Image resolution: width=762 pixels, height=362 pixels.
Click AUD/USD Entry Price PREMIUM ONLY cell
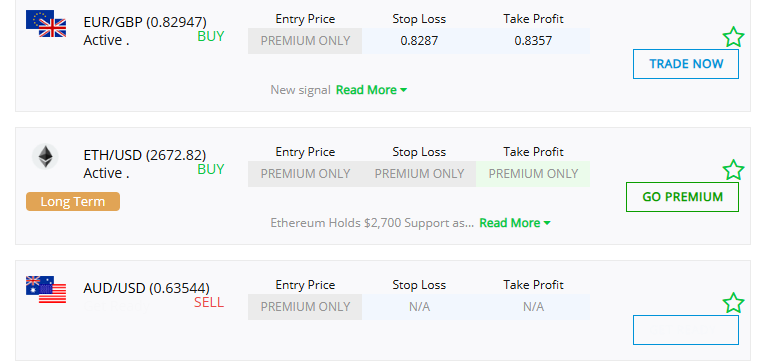tap(305, 307)
